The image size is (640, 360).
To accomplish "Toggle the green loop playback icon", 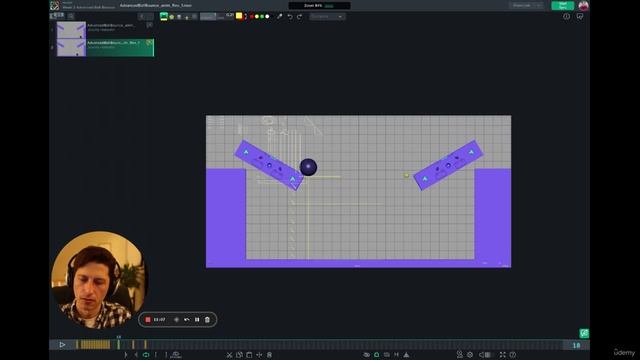I will pyautogui.click(x=146, y=355).
